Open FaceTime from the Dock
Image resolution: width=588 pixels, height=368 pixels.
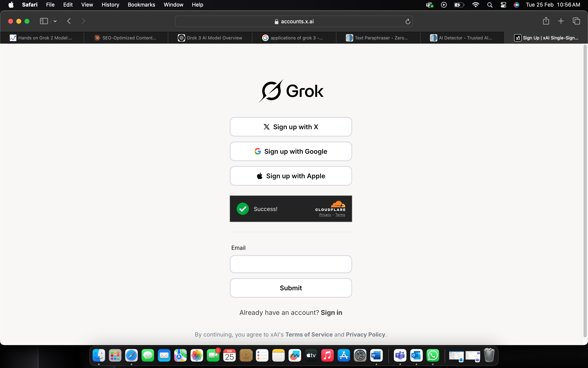click(213, 356)
